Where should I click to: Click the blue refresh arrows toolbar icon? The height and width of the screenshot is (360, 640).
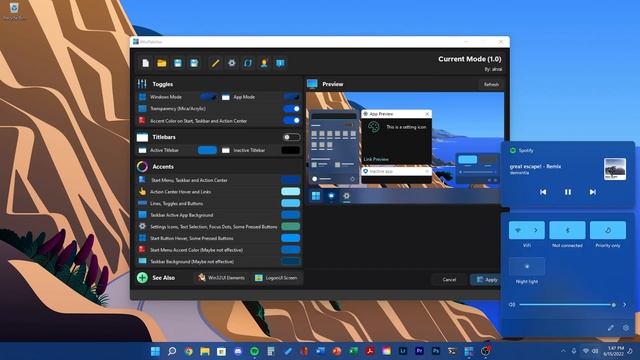tap(248, 63)
